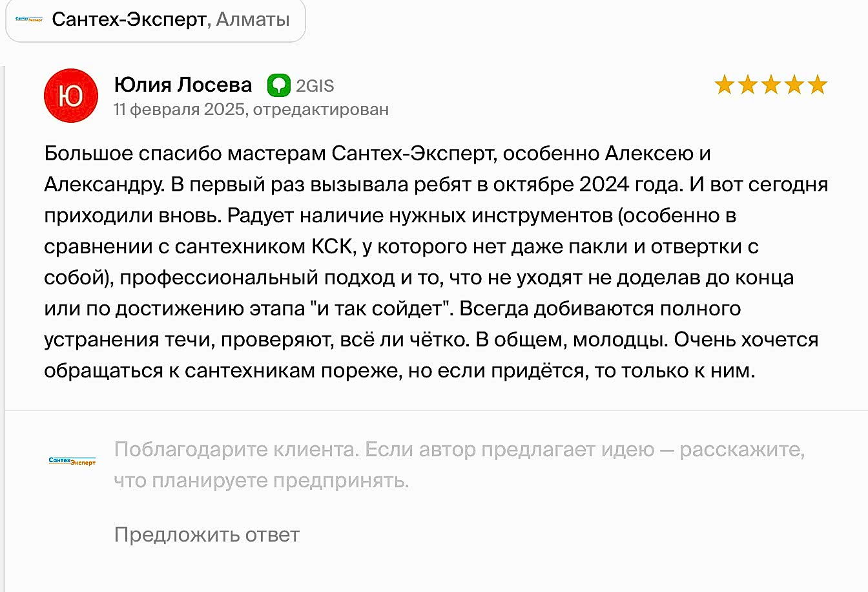
Task: Select the Алматы city label
Action: [253, 19]
